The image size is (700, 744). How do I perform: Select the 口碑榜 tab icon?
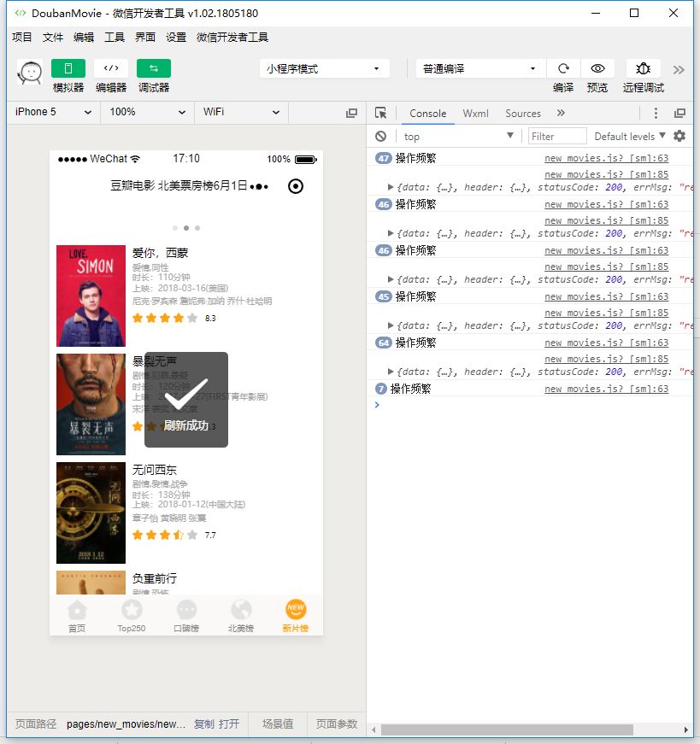[x=186, y=610]
